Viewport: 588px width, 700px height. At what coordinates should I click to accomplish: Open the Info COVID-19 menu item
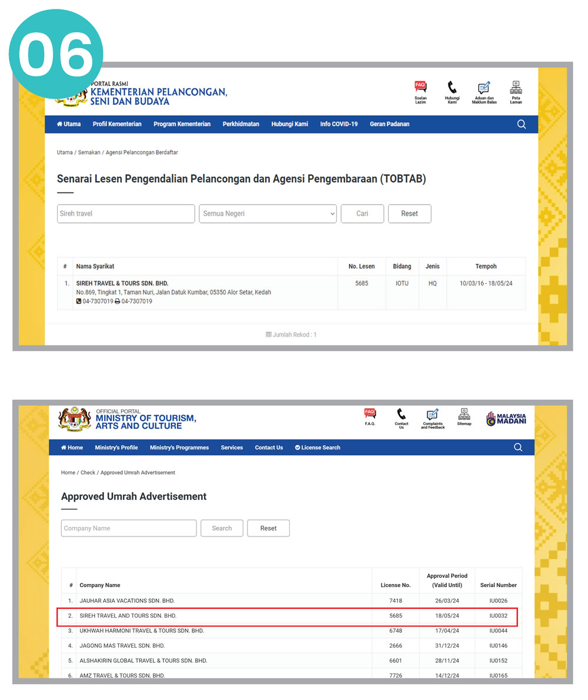339,124
